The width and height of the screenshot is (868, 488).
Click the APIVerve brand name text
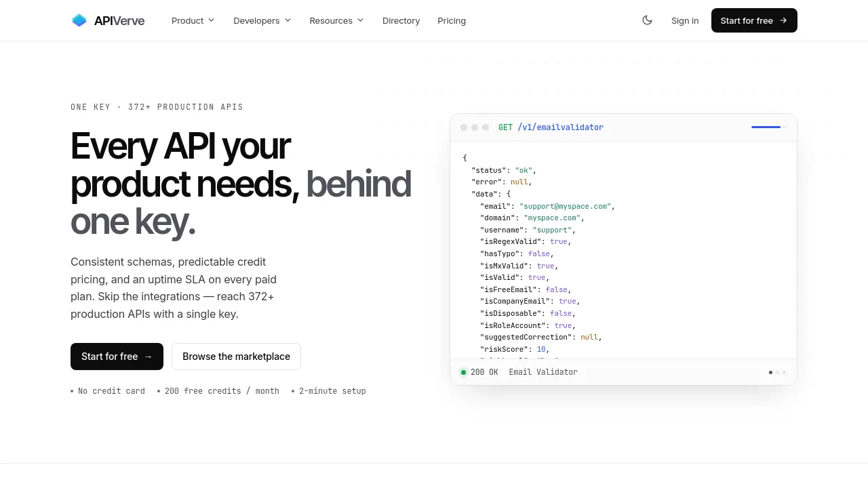point(119,20)
